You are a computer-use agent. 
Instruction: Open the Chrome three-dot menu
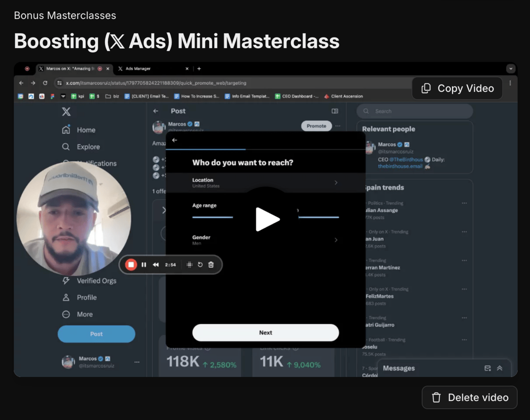click(x=510, y=83)
